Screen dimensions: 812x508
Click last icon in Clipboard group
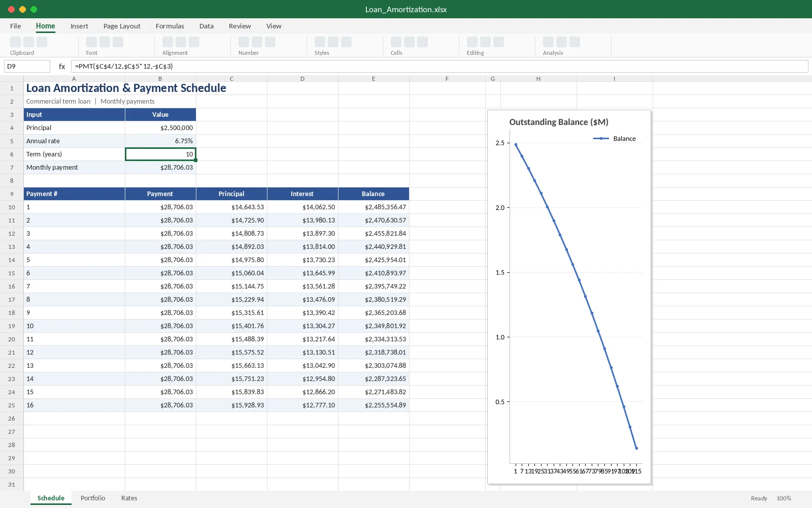(42, 42)
